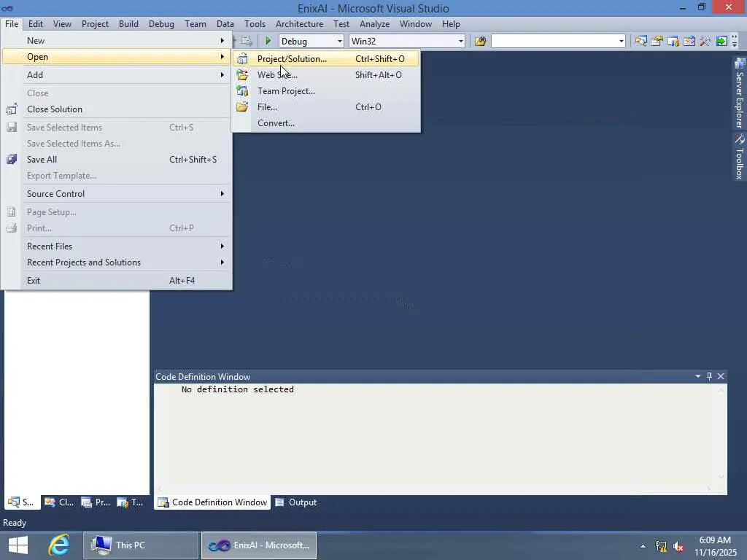Close the File menu via File header
The image size is (747, 560).
pos(12,24)
